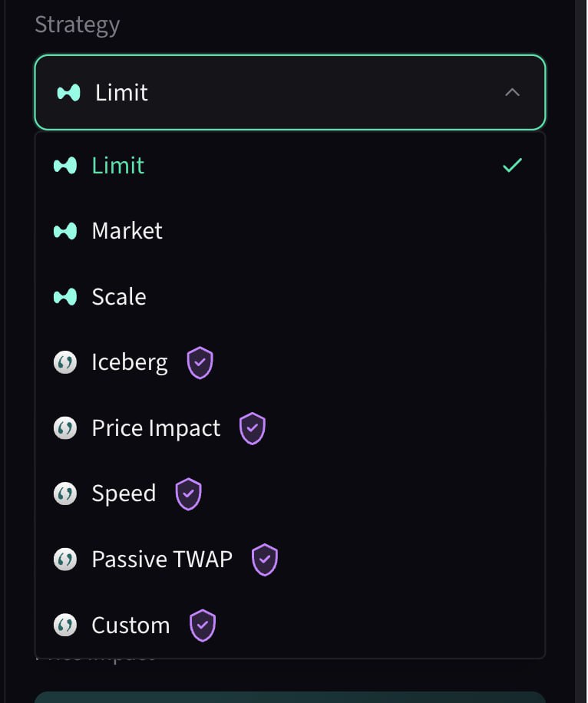Viewport: 588px width, 703px height.
Task: Select Market from strategy list
Action: [x=127, y=231]
